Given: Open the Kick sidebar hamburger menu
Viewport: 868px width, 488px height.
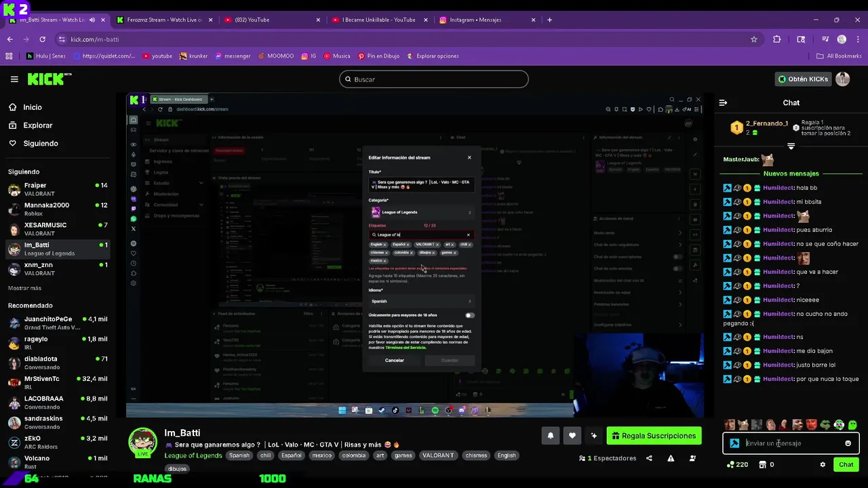Looking at the screenshot, I should (x=14, y=79).
